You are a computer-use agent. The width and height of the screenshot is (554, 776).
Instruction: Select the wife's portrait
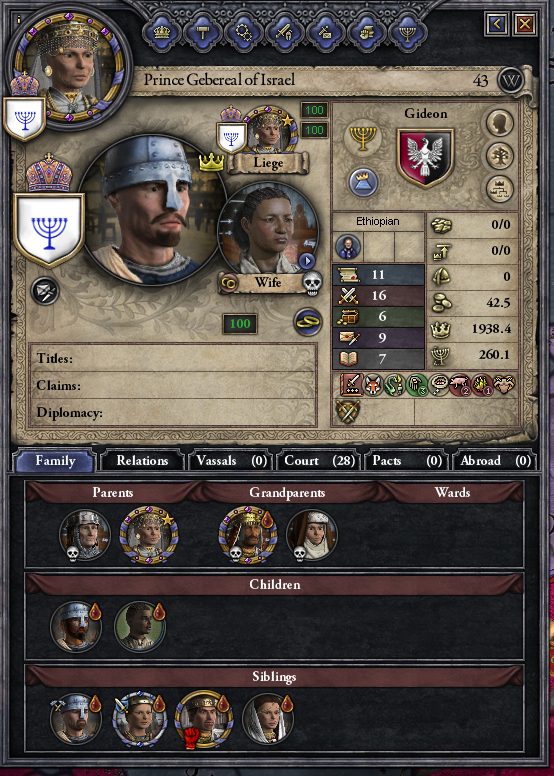pos(268,230)
